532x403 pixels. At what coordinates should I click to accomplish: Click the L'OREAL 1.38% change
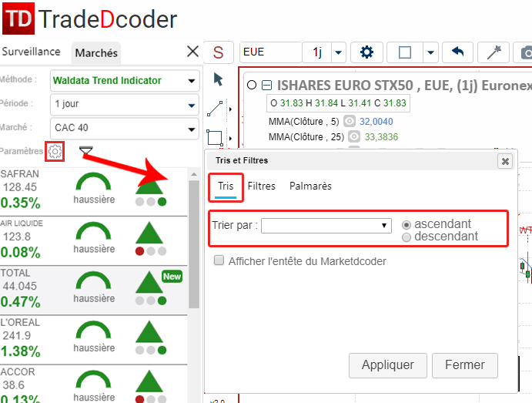coord(20,351)
